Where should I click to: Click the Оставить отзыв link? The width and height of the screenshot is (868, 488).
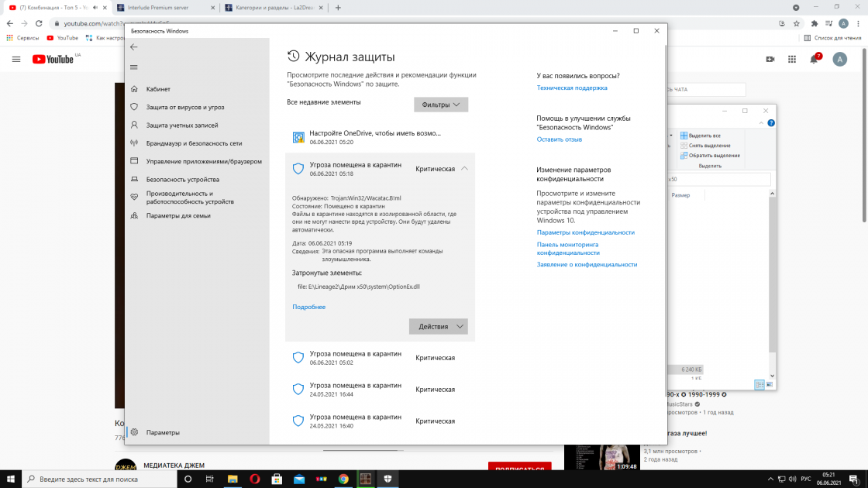[x=559, y=139]
